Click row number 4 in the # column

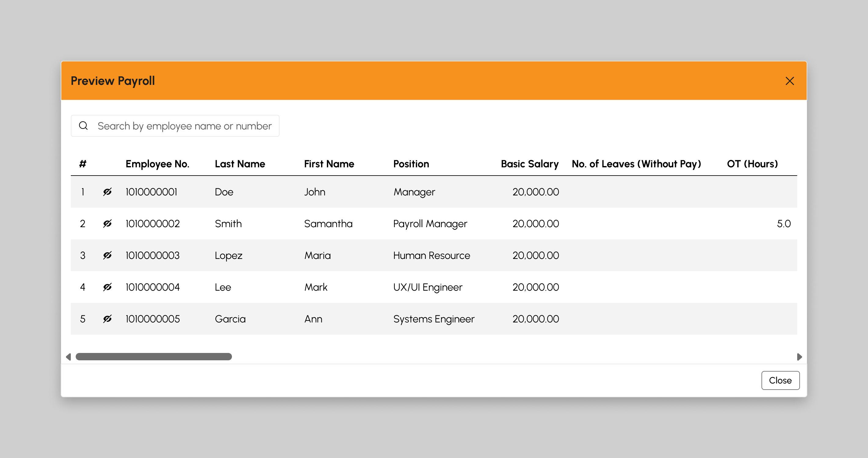point(82,287)
